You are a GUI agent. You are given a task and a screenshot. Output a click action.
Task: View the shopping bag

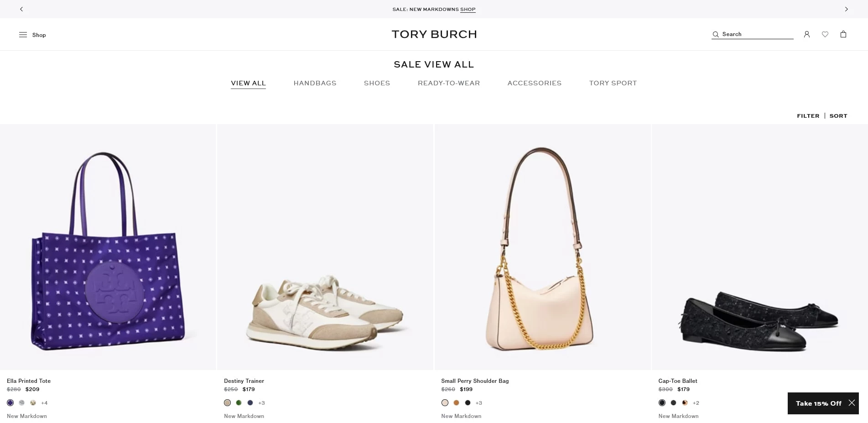point(843,34)
